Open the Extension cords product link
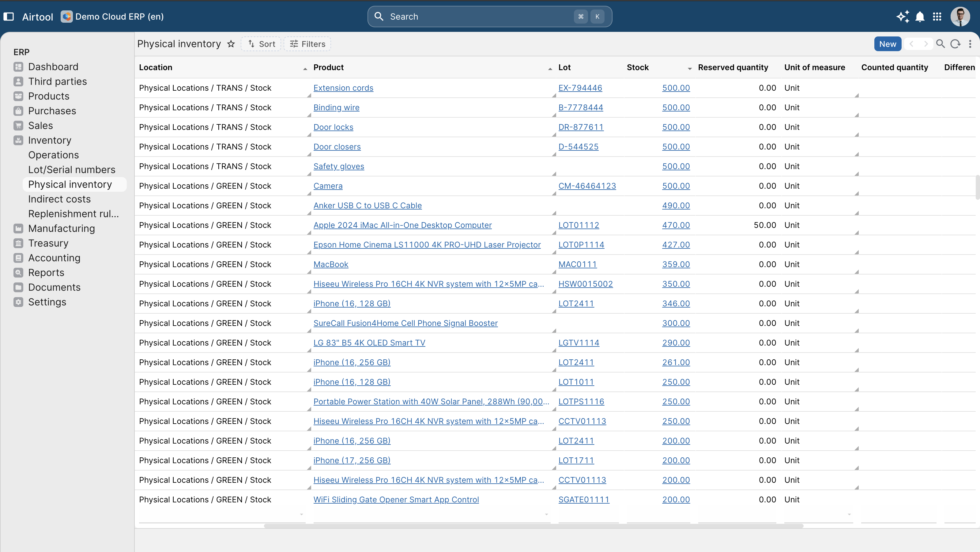 click(x=343, y=88)
